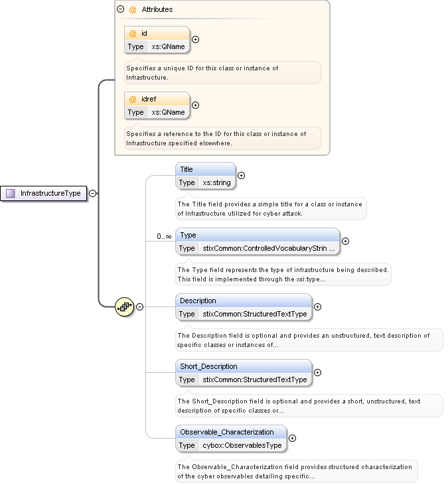Open the stixCommon:ControlledVocabularyString type link

[269, 248]
